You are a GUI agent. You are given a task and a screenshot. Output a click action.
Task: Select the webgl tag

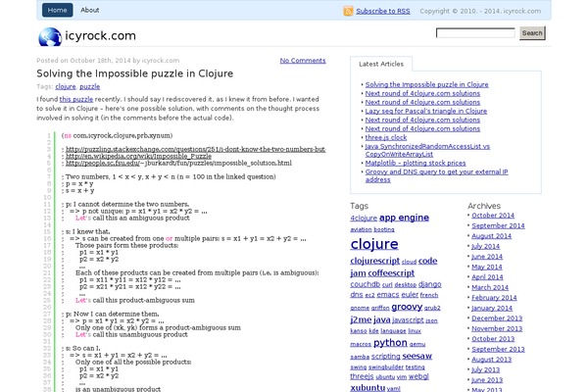click(418, 376)
